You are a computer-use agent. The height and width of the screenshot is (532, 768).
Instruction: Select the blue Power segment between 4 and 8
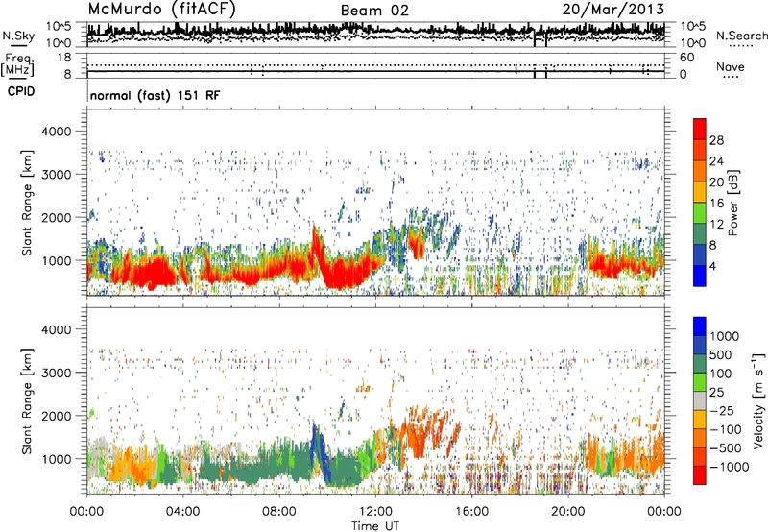(x=700, y=254)
